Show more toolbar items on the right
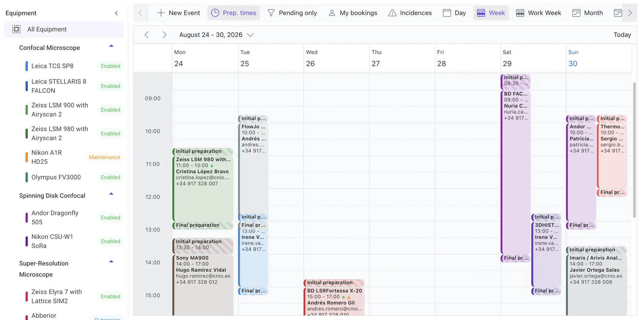 pyautogui.click(x=630, y=13)
